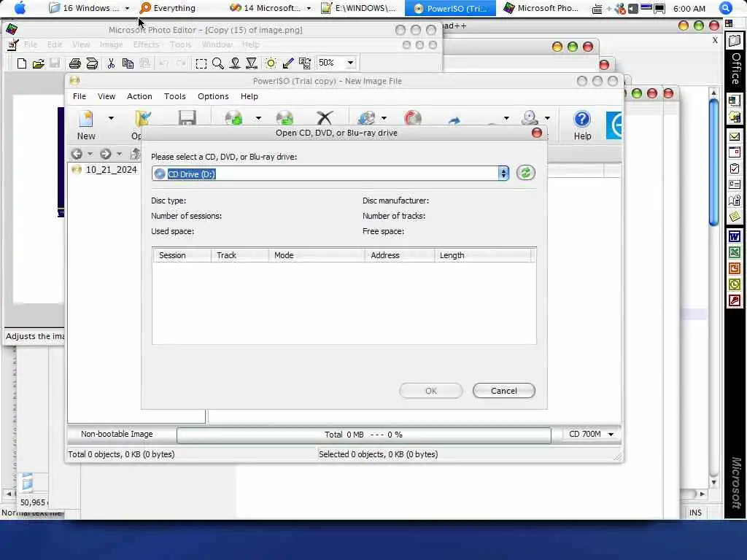The height and width of the screenshot is (560, 747).
Task: Click the Cancel button in drive dialog
Action: 503,391
